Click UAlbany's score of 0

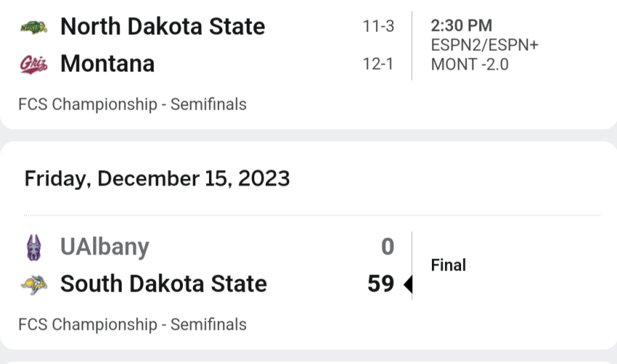388,247
